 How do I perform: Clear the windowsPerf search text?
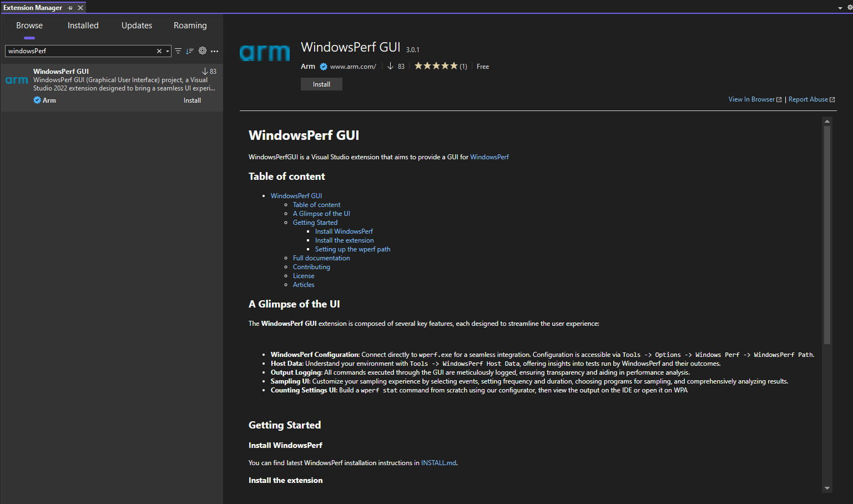point(159,51)
